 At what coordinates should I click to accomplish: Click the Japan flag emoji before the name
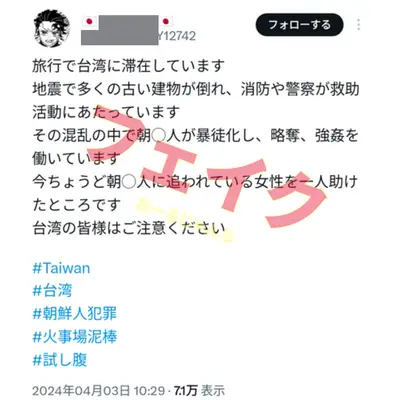click(89, 22)
